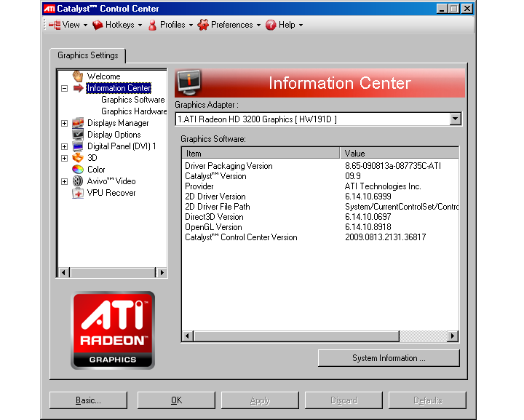
Task: Open the Help menu
Action: point(285,25)
